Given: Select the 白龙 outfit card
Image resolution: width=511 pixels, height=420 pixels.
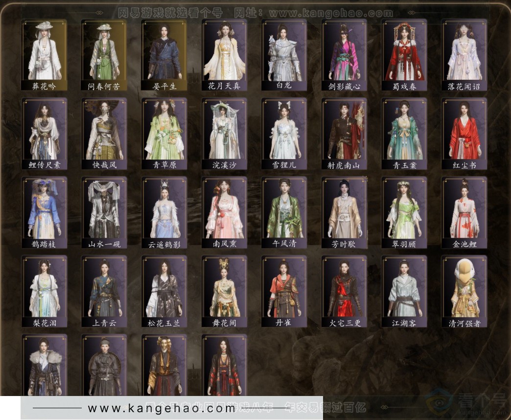Looking at the screenshot, I should click(284, 55).
